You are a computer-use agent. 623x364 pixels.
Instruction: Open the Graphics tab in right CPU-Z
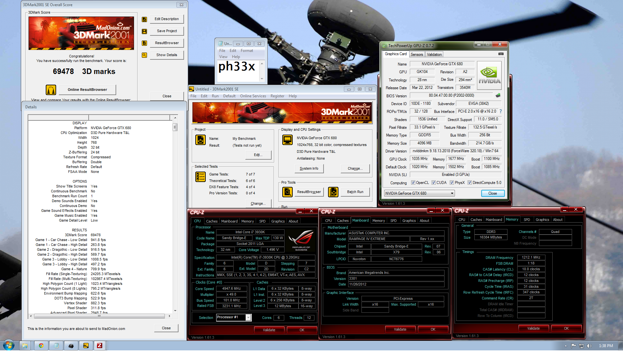point(542,220)
